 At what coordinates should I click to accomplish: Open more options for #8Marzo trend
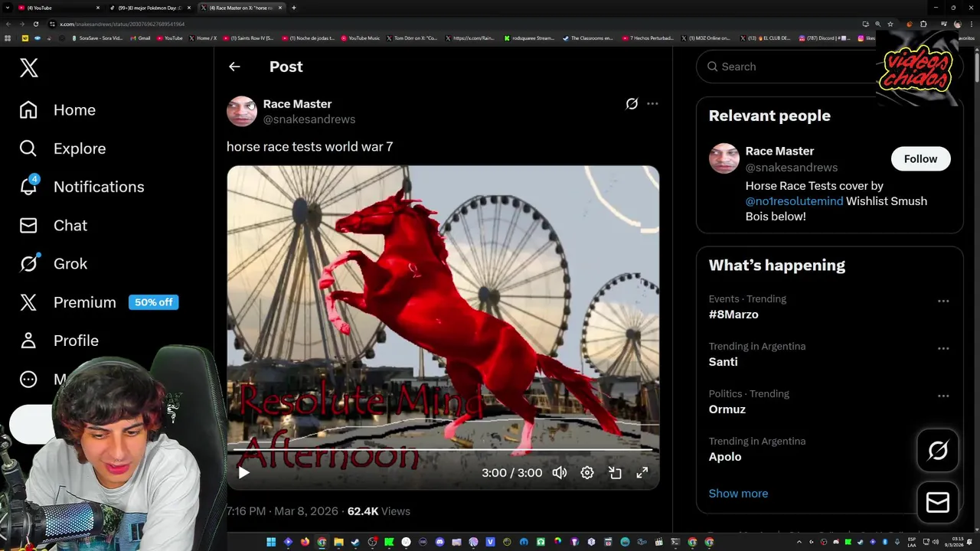(x=943, y=302)
